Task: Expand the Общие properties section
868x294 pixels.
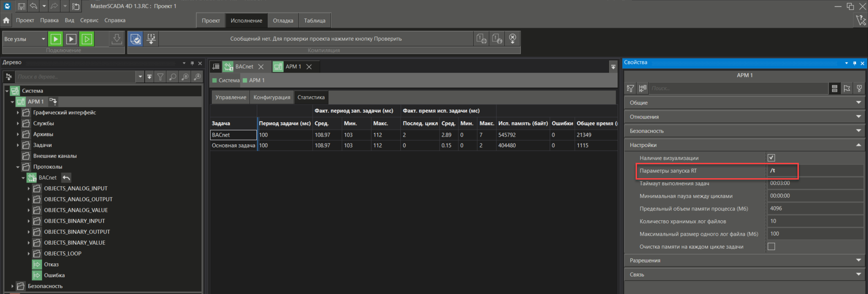Action: (x=744, y=103)
